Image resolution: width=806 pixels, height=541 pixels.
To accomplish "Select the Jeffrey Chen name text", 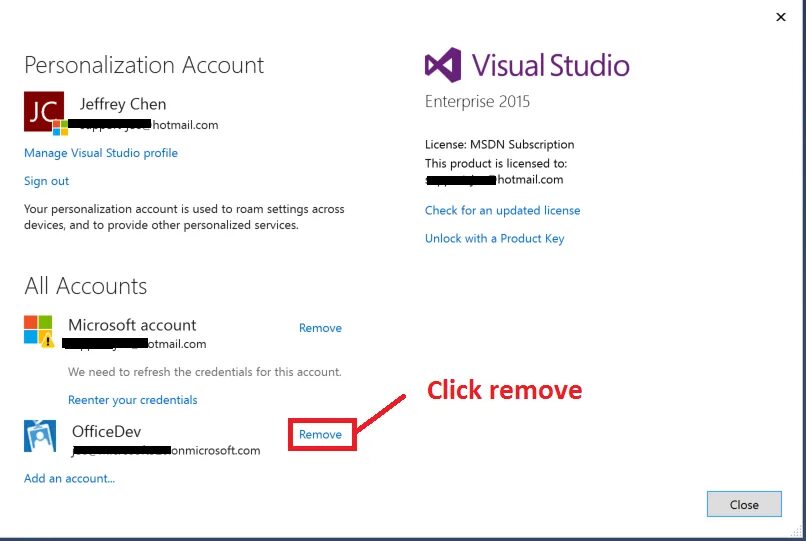I will point(123,104).
